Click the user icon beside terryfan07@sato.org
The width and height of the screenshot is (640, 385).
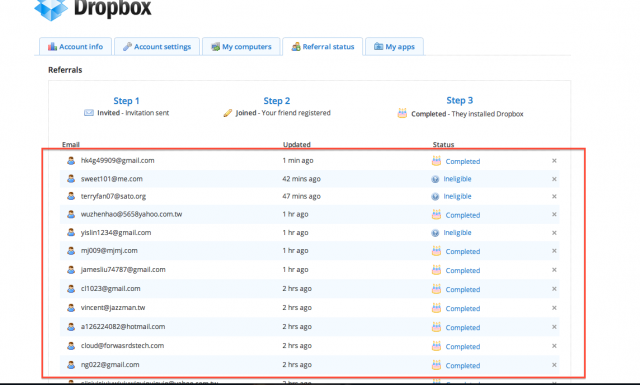coord(71,196)
